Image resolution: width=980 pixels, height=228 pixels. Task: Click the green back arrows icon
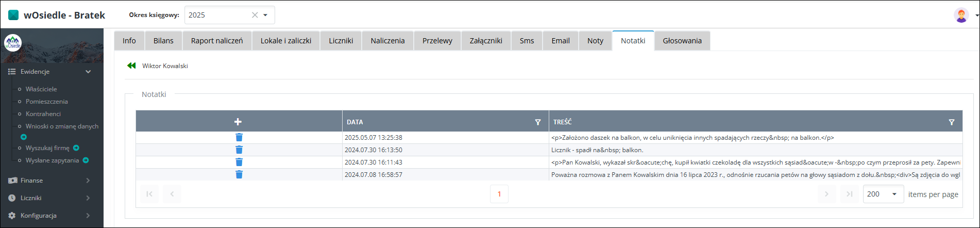click(131, 66)
